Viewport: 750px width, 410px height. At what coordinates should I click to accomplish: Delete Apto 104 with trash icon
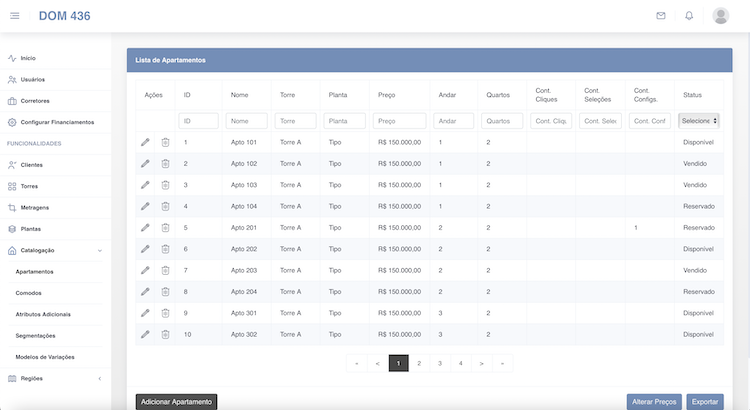click(x=165, y=206)
